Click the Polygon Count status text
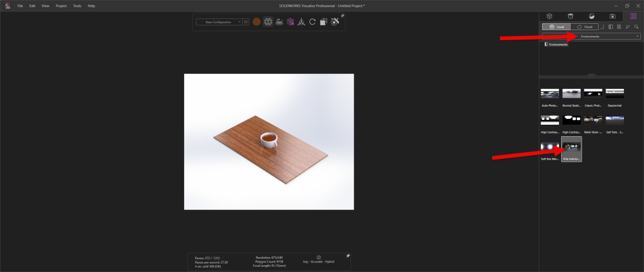 pyautogui.click(x=270, y=261)
